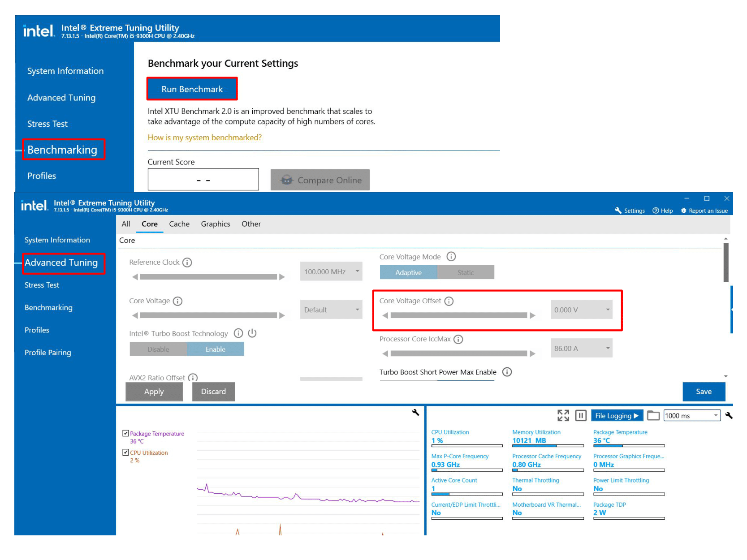Screen dimensions: 747x560
Task: Click the Processor Core IccMax slider track
Action: [458, 353]
